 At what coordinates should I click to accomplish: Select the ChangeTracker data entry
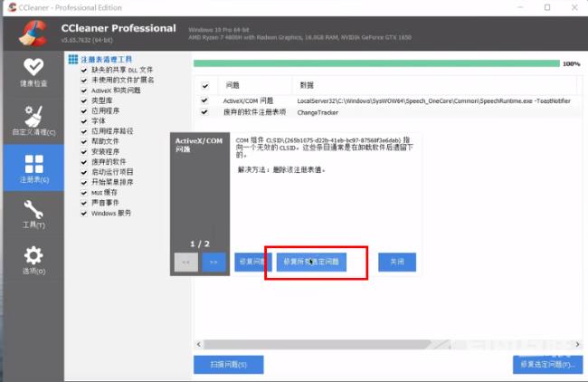(x=318, y=112)
